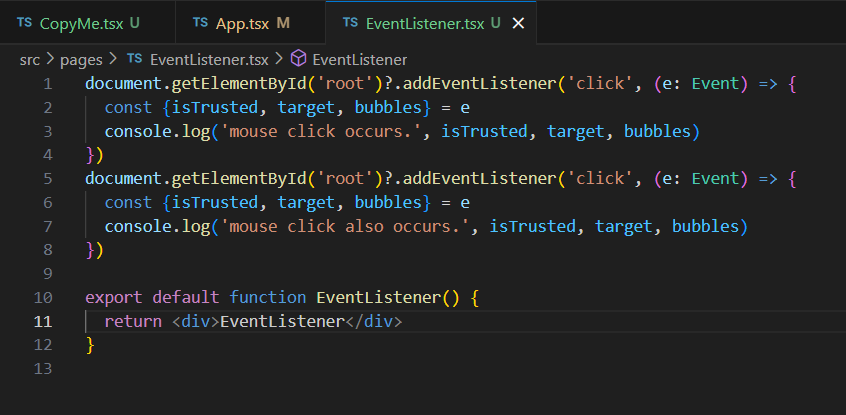The image size is (846, 415).
Task: Click line number 2 in the gutter
Action: click(x=47, y=108)
